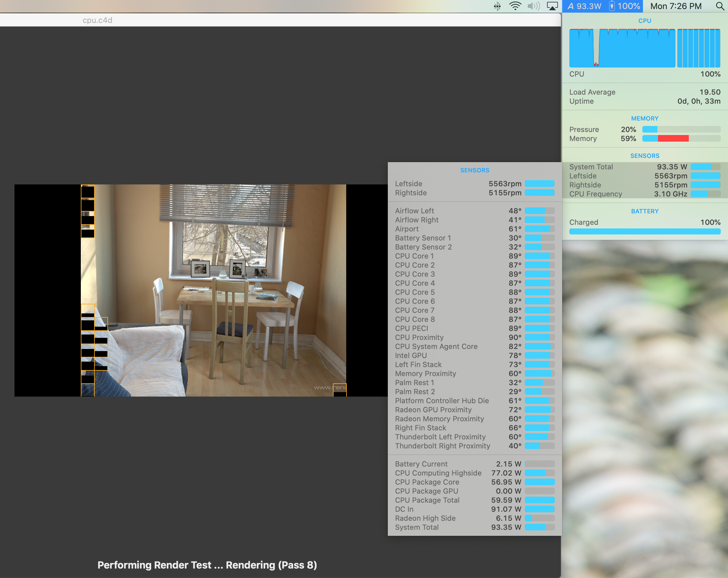Open the AirPlay display menu
728x578 pixels.
(x=552, y=6)
